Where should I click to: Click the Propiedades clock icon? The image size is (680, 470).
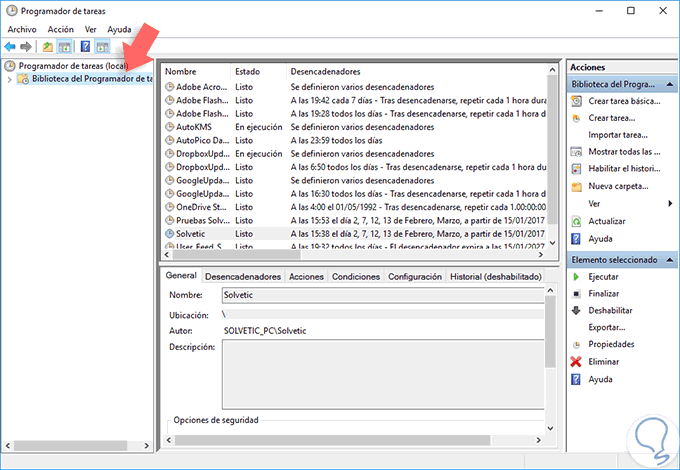(x=576, y=345)
